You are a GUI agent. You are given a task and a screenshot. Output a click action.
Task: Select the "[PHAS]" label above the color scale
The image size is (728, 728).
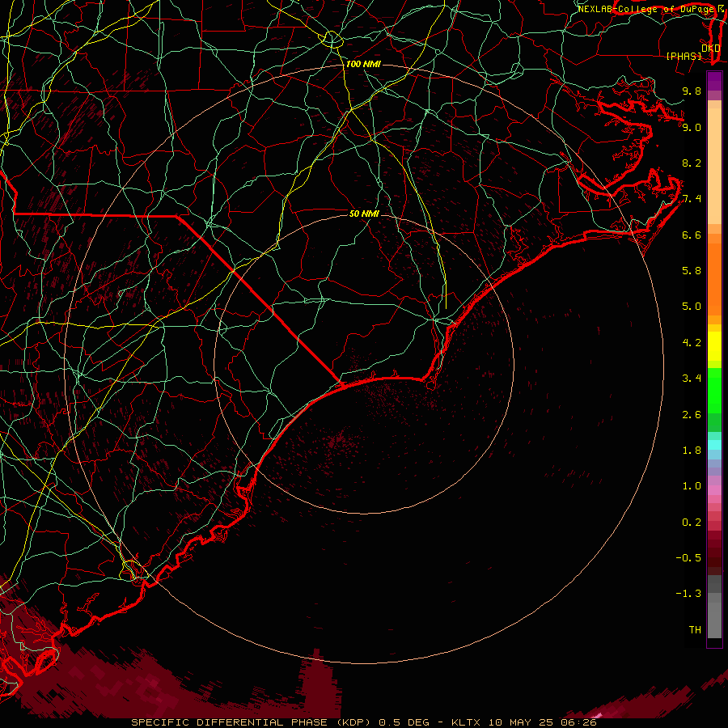pyautogui.click(x=684, y=56)
